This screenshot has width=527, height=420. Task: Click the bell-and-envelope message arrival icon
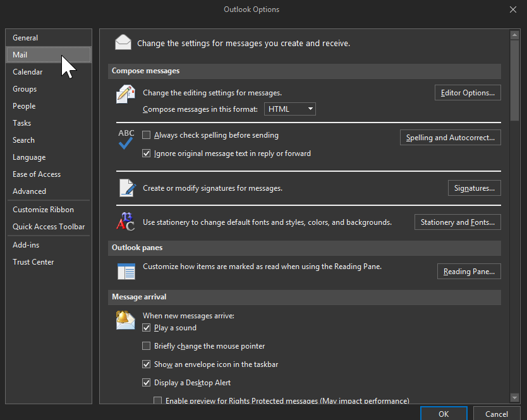pos(125,320)
